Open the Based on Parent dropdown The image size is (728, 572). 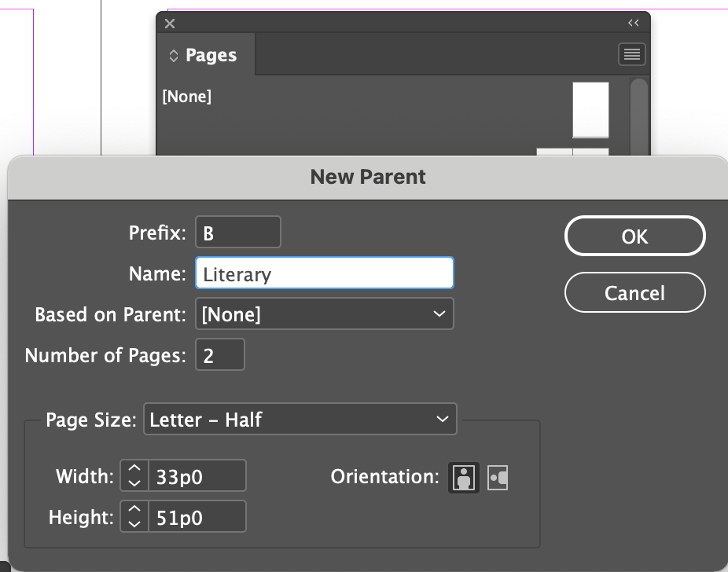coord(325,314)
